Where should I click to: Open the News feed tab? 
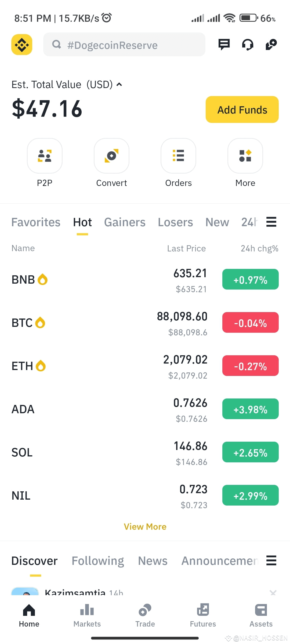[153, 561]
